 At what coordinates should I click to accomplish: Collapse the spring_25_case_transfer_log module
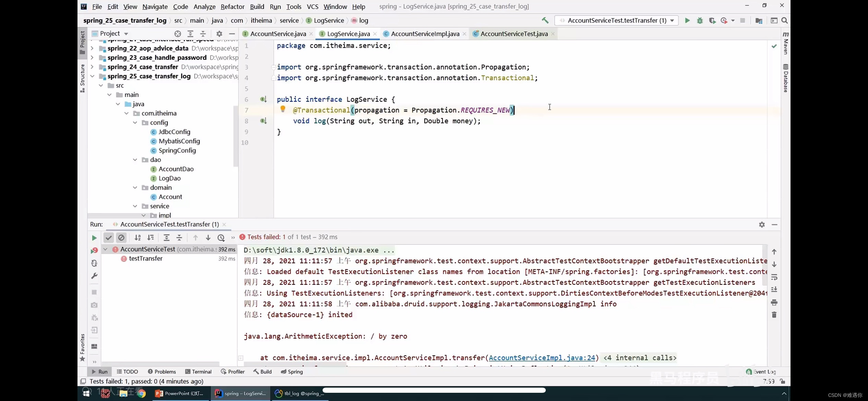pos(92,76)
